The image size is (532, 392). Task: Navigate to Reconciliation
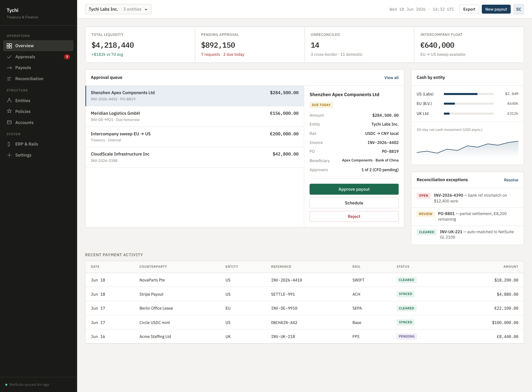coord(39,79)
